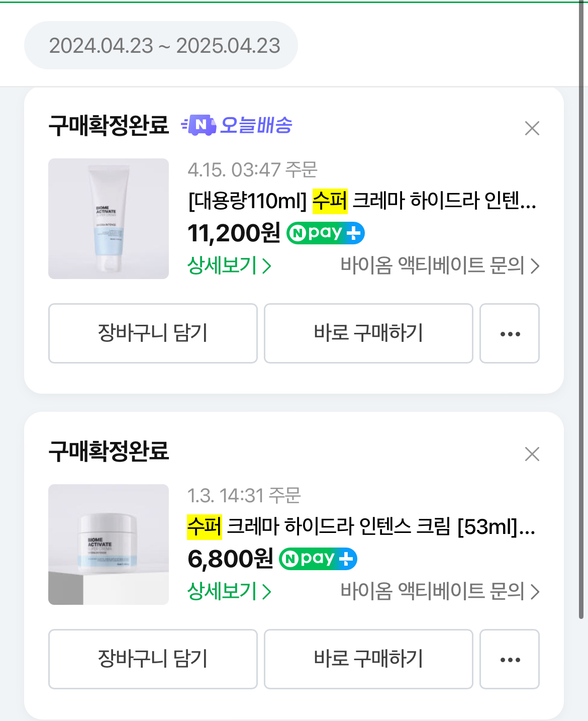Open the [대용량110ml] 수퍼 크레마 product title
This screenshot has height=721, width=588.
[x=362, y=201]
